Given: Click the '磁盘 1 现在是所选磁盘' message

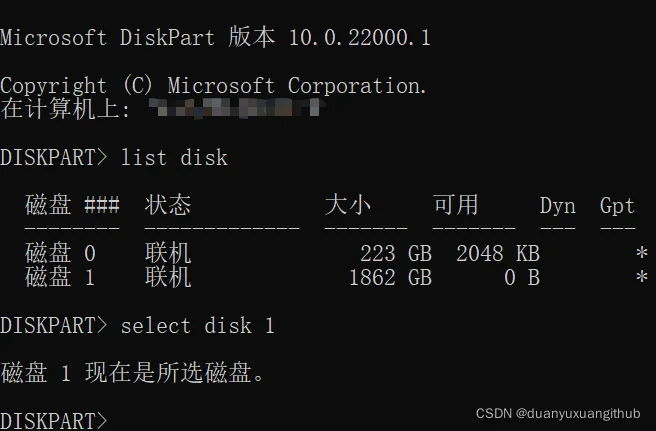Looking at the screenshot, I should coord(132,373).
